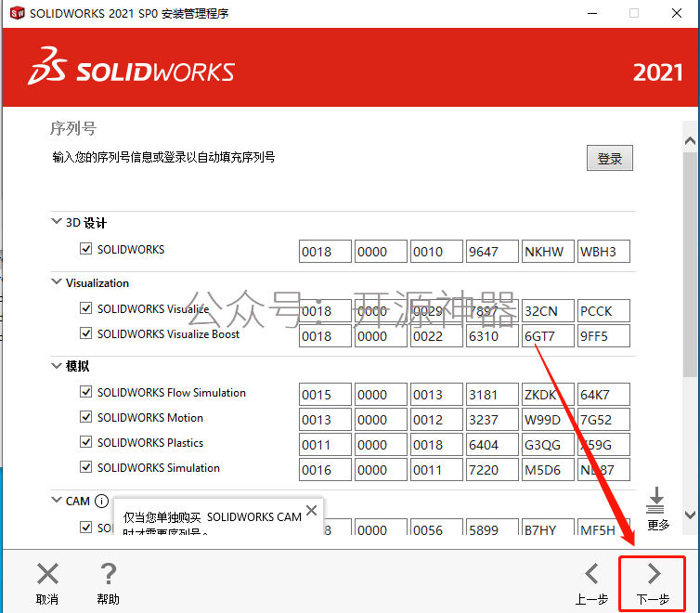Click the scrollbar down arrow
The height and width of the screenshot is (613, 700).
[x=690, y=515]
